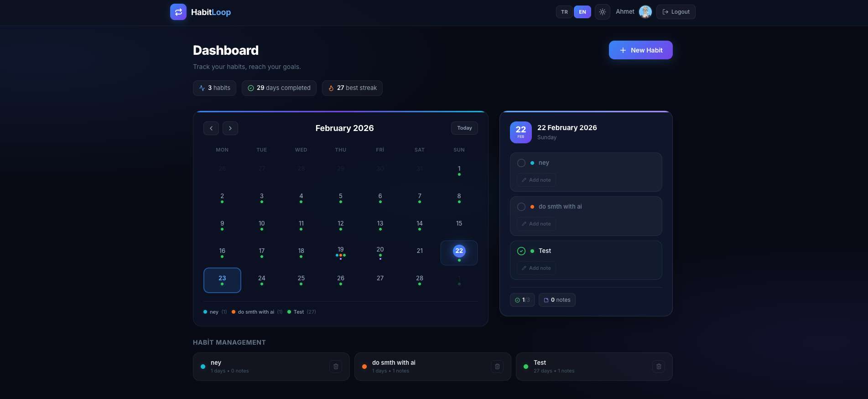
Task: Select February 28 in calendar
Action: coord(420,280)
